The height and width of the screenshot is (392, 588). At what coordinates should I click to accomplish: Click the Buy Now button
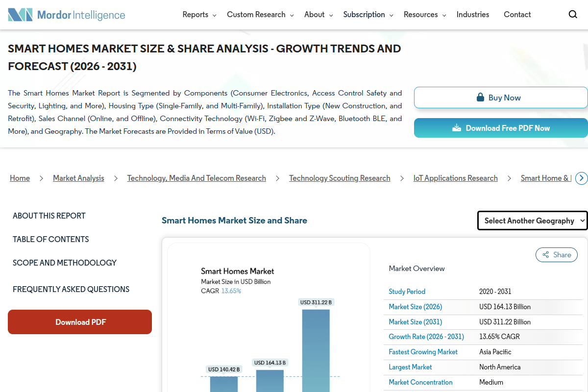point(501,98)
